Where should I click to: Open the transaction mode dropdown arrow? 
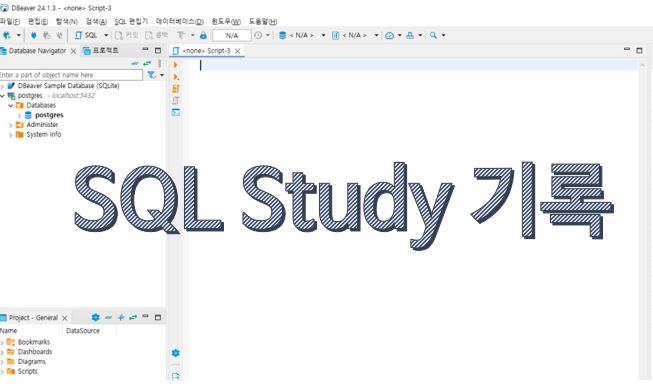[192, 35]
